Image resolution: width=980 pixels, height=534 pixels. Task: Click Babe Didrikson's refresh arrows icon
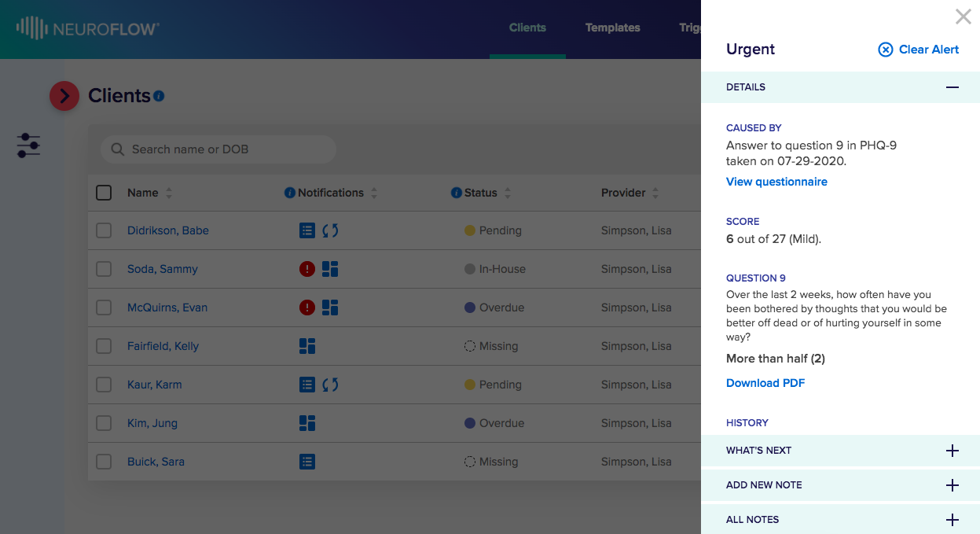pos(330,230)
